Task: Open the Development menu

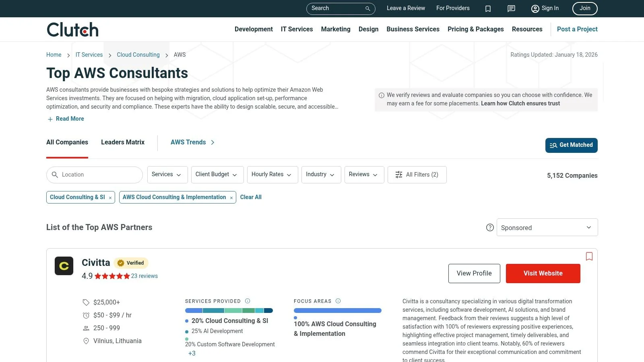Action: coord(254,29)
